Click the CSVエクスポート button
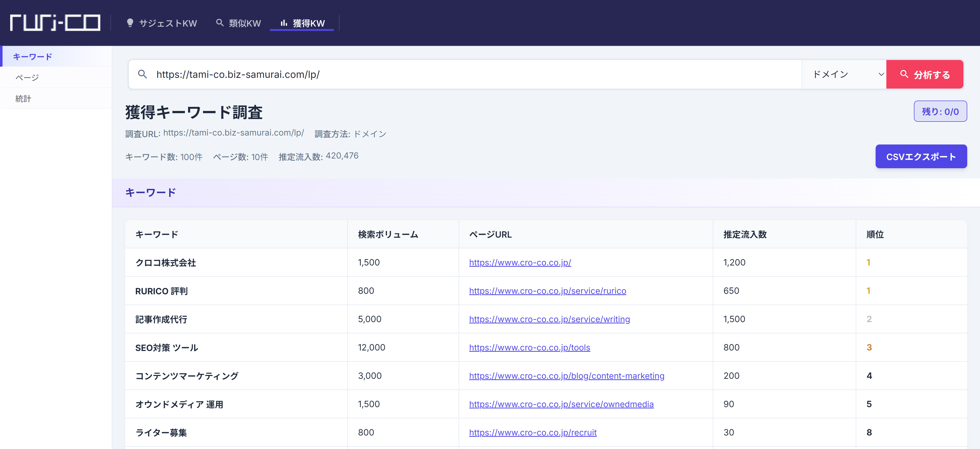The image size is (980, 449). (921, 156)
